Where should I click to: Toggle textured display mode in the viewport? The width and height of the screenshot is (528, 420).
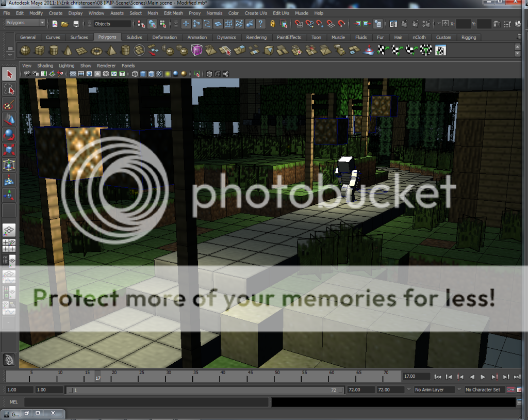(160, 74)
